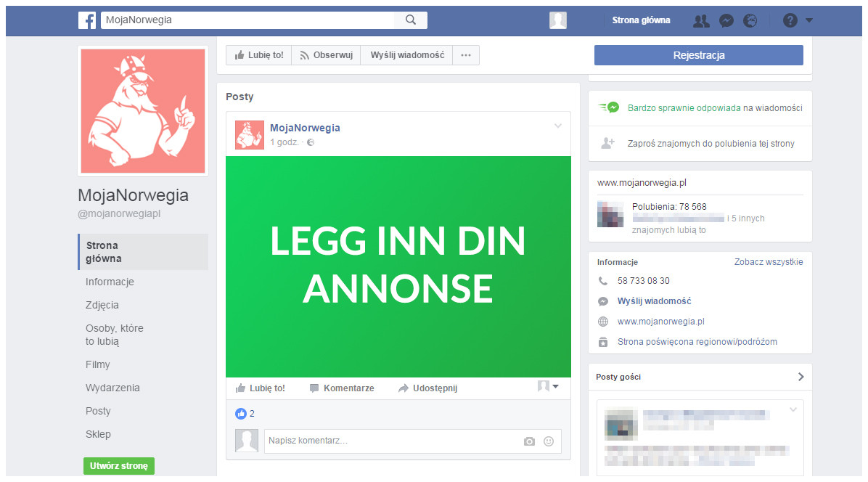The image size is (868, 482).
Task: Click the invite friends person-plus icon
Action: click(x=608, y=143)
